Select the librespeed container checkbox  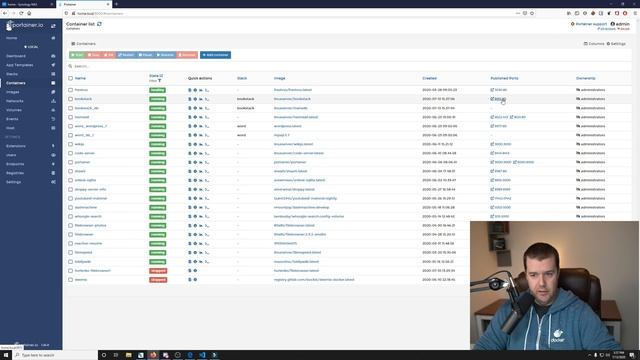(x=71, y=252)
